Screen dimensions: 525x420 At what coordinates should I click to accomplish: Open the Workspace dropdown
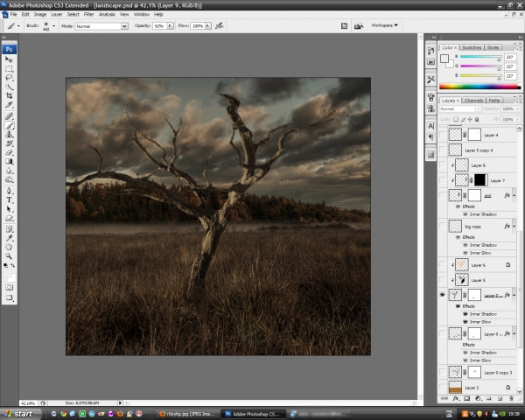[384, 25]
